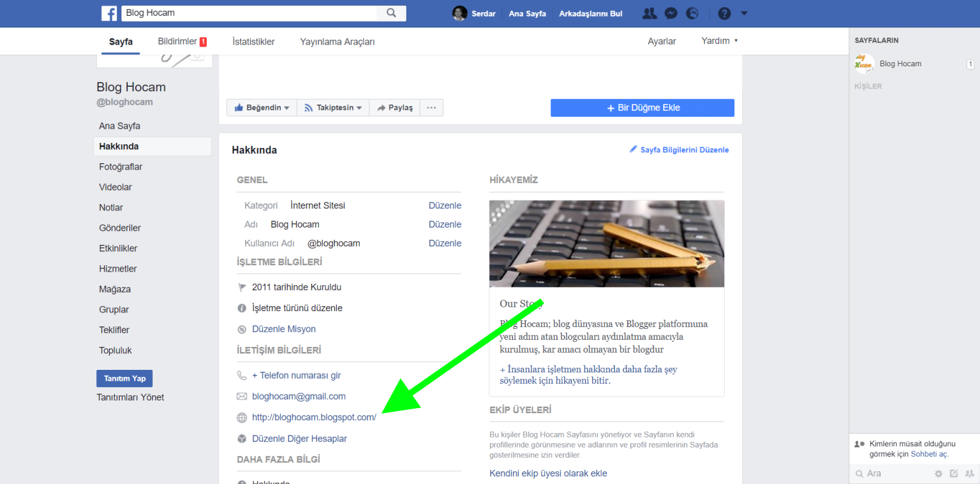Image resolution: width=980 pixels, height=484 pixels.
Task: Click the mission icon beside Düzenle Misyon
Action: click(242, 329)
